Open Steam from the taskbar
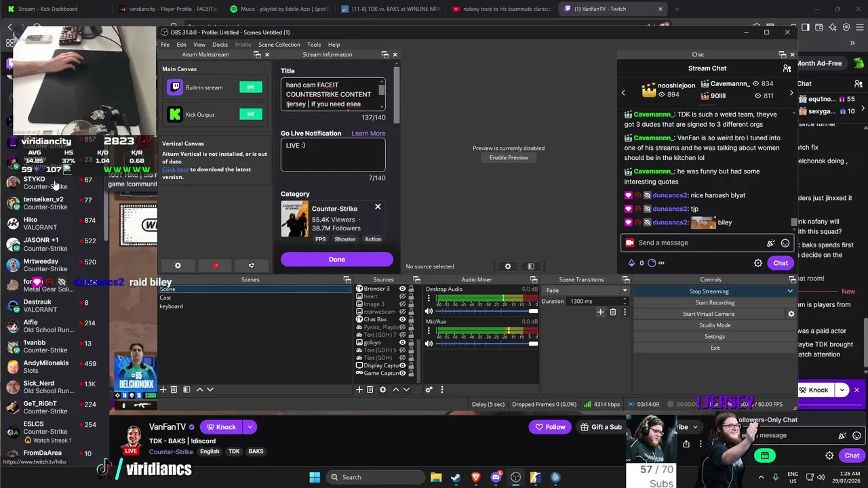Viewport: 868px width, 488px height. (x=456, y=477)
